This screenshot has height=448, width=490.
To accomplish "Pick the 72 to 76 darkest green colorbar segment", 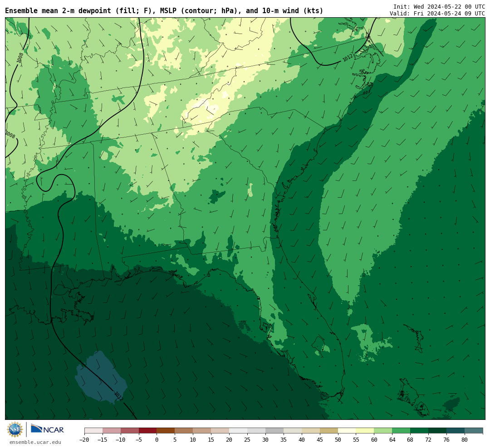I will click(x=438, y=431).
